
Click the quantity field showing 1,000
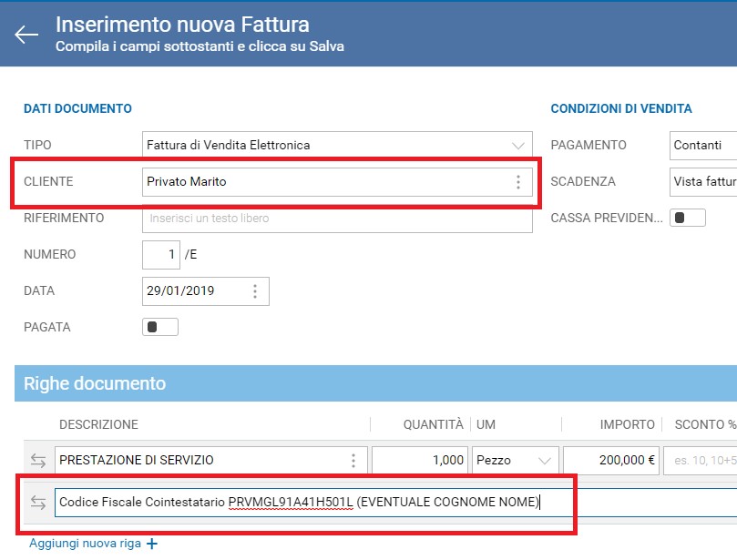[x=420, y=460]
